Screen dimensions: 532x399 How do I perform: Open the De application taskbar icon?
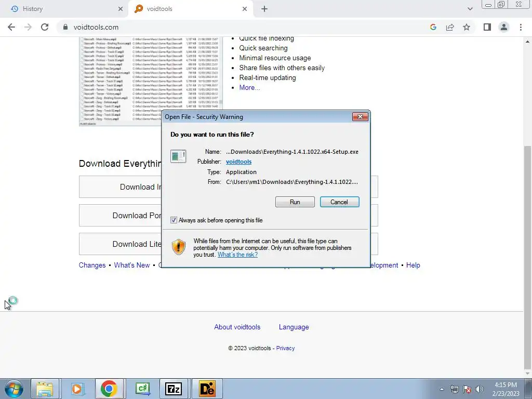[207, 389]
